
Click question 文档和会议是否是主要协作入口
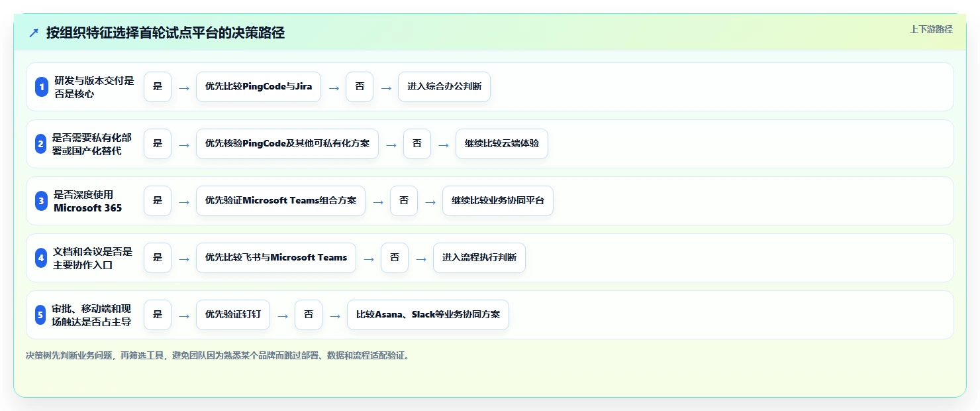coord(93,258)
